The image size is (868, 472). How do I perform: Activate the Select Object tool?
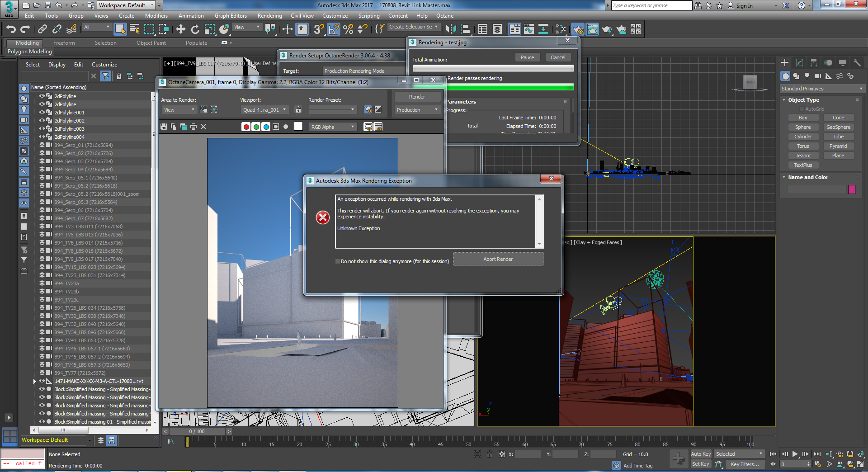[120, 29]
